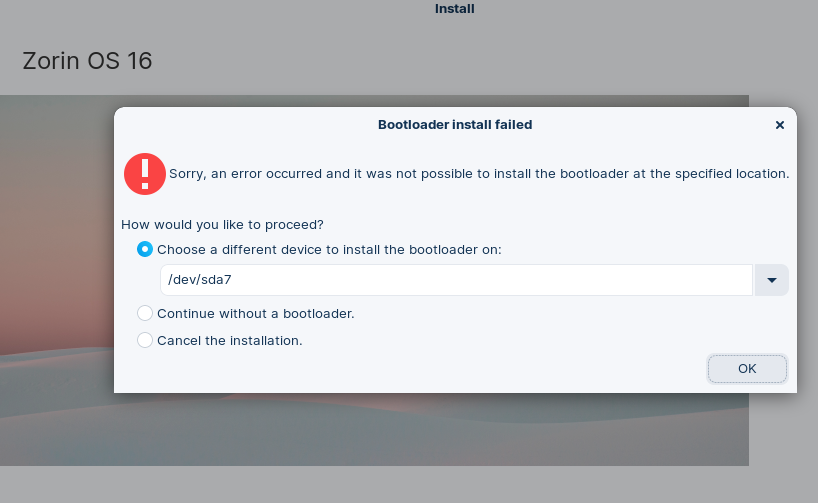This screenshot has width=818, height=503.
Task: Expand the bootloader device dropdown arrow
Action: (771, 280)
